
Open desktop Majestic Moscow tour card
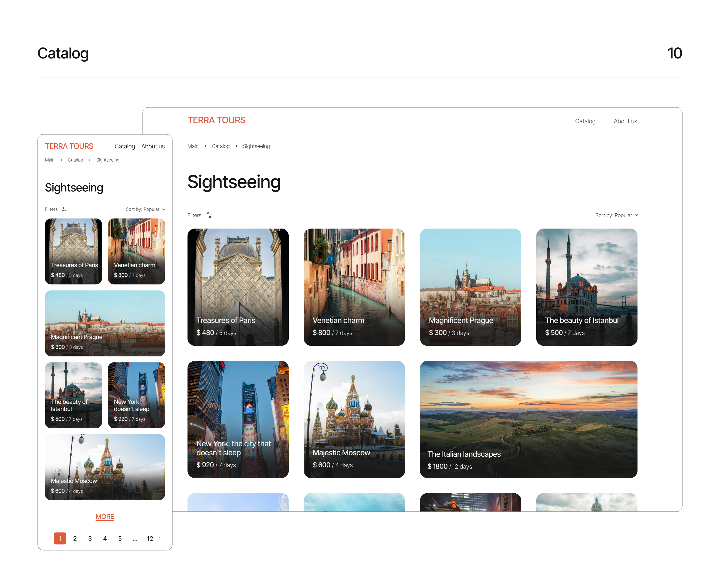pyautogui.click(x=354, y=419)
